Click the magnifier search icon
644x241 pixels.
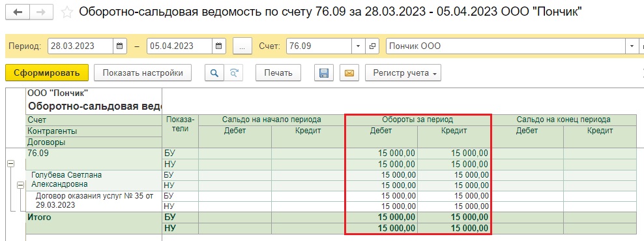214,73
